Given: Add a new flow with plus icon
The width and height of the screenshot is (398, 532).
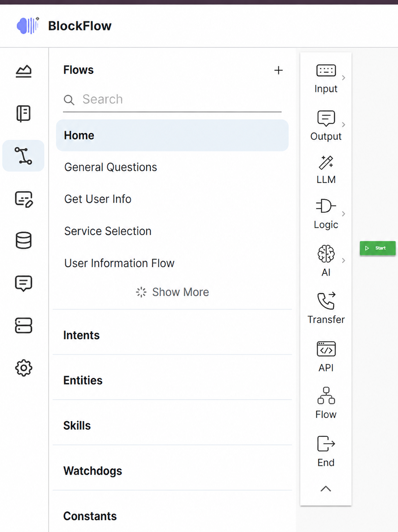Looking at the screenshot, I should (278, 70).
